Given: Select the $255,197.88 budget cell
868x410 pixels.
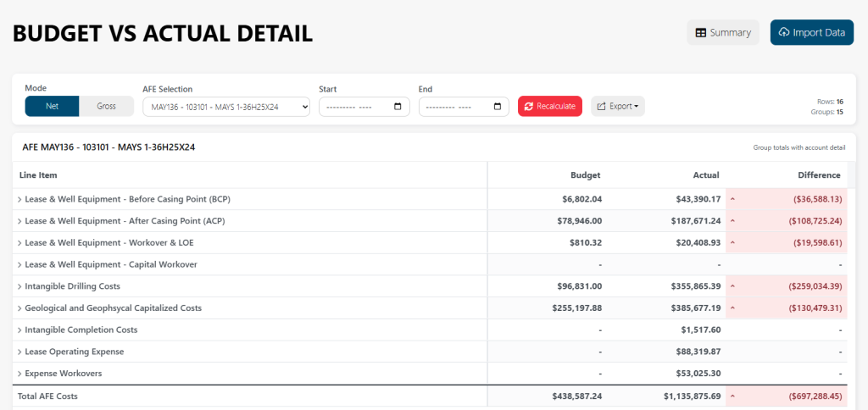Looking at the screenshot, I should [x=547, y=308].
